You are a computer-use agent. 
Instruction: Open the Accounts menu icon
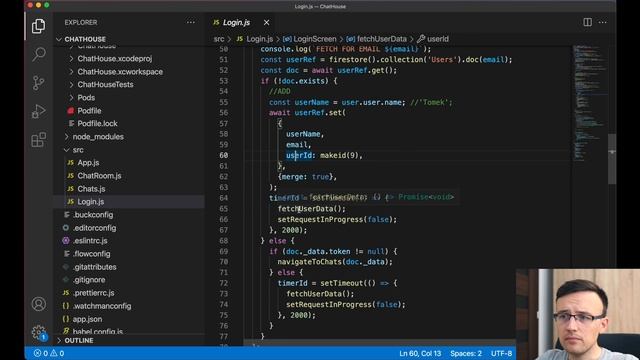click(x=38, y=304)
